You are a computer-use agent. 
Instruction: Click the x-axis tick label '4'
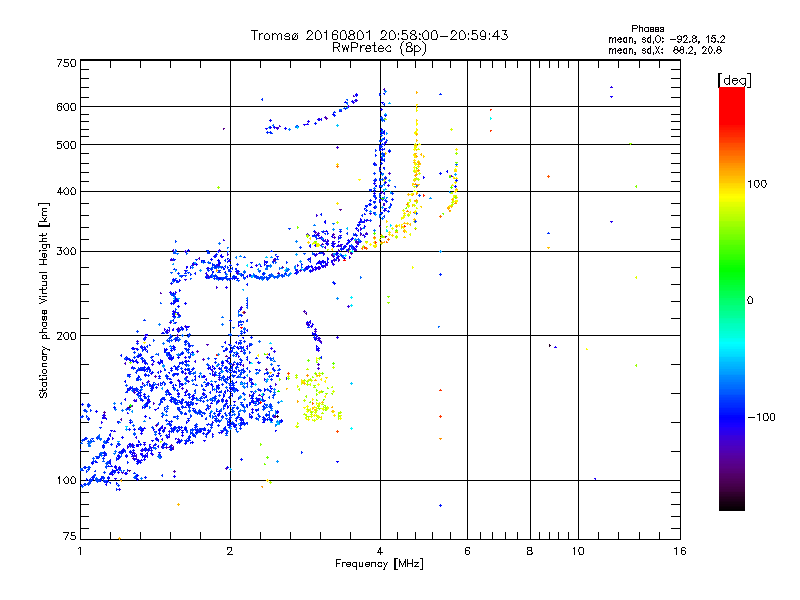point(380,551)
